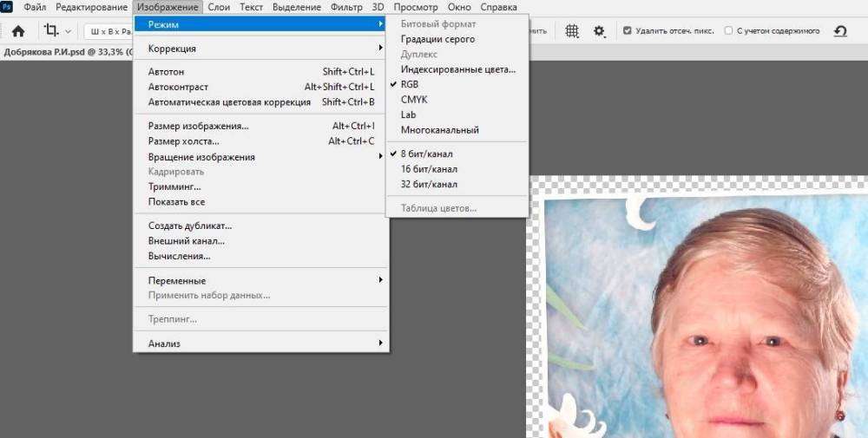
Task: Open the Слои menu
Action: [219, 7]
